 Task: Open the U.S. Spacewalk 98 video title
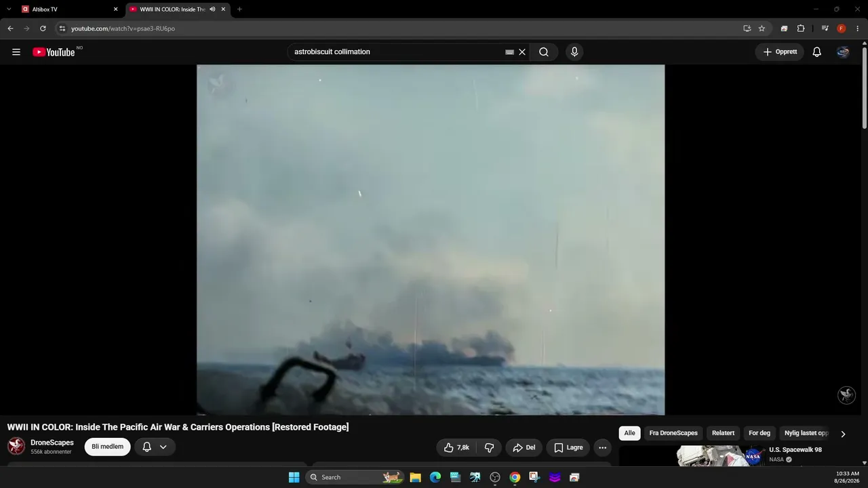[795, 450]
